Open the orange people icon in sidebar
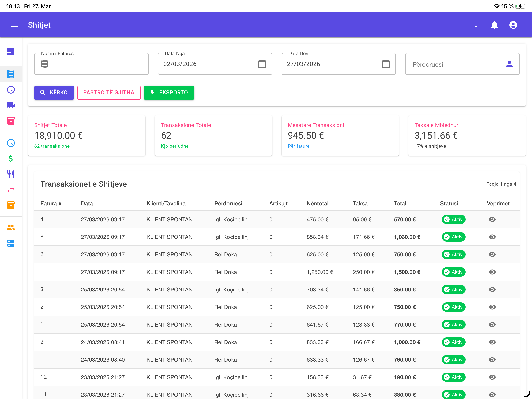Screen dimensions: 532x399 pos(11,228)
